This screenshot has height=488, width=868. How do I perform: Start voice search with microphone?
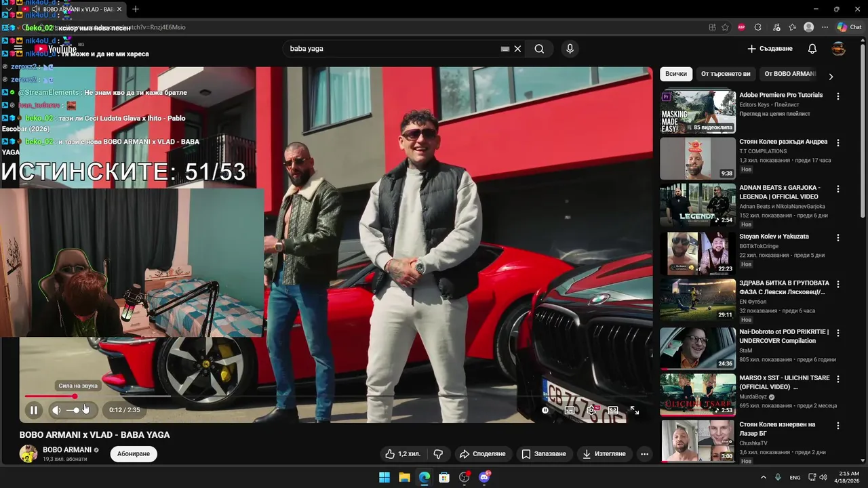(x=570, y=49)
